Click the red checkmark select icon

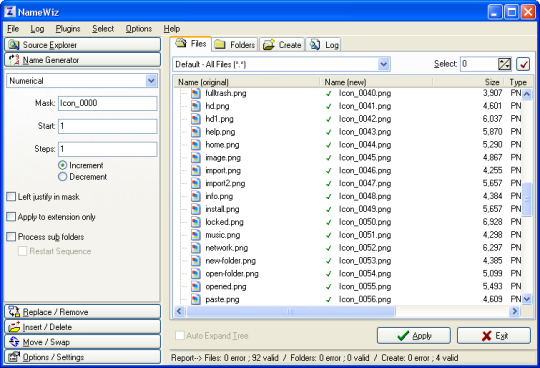pyautogui.click(x=523, y=64)
